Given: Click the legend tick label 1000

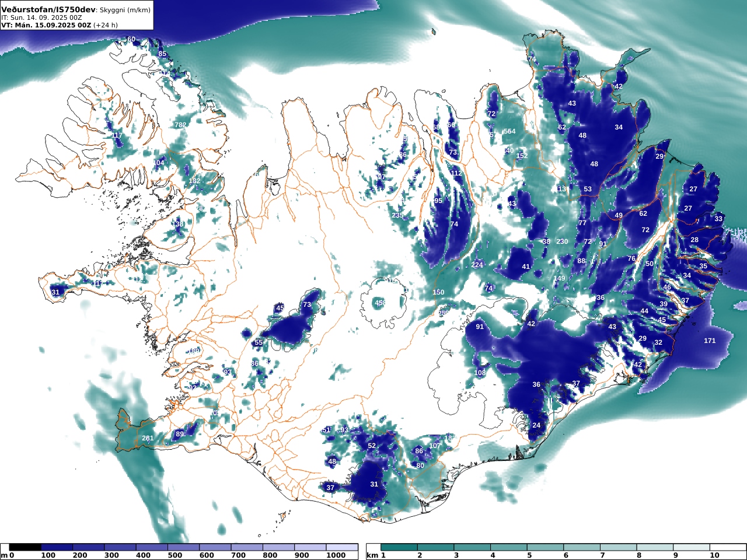Looking at the screenshot, I should (x=336, y=555).
